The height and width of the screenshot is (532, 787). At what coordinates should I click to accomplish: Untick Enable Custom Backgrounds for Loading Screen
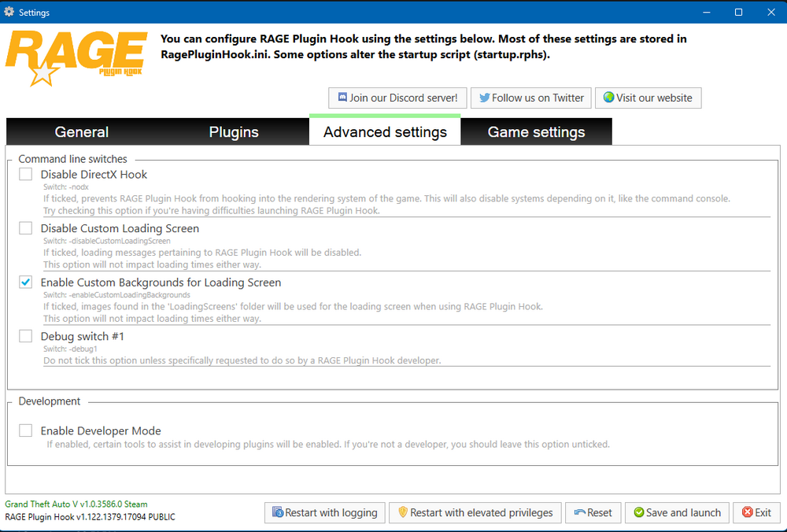(x=26, y=282)
